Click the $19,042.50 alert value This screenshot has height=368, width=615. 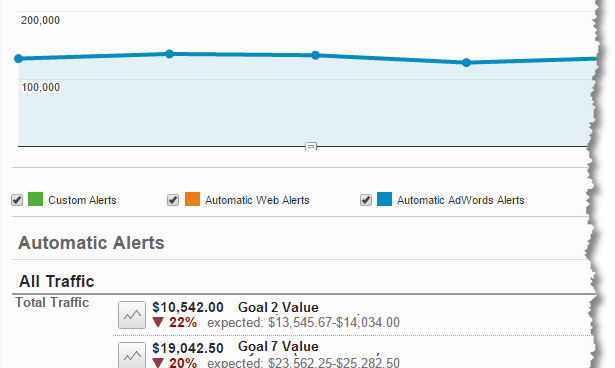[x=188, y=348]
